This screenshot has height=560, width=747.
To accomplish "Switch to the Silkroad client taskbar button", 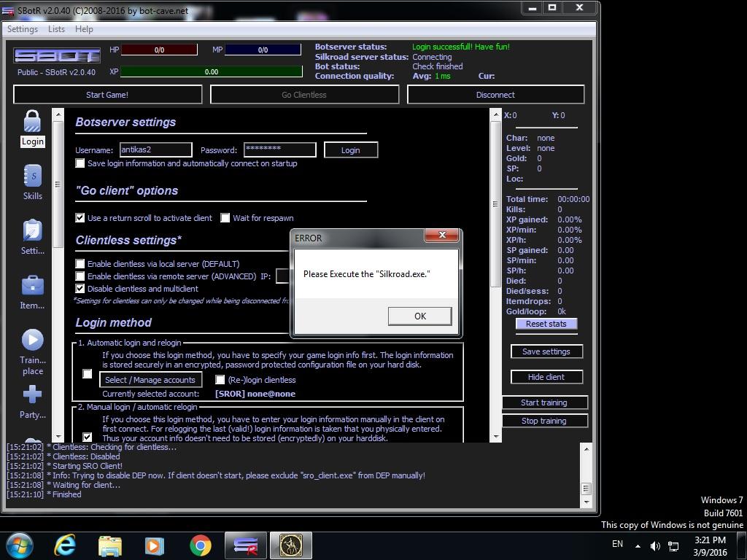I will coord(291,545).
